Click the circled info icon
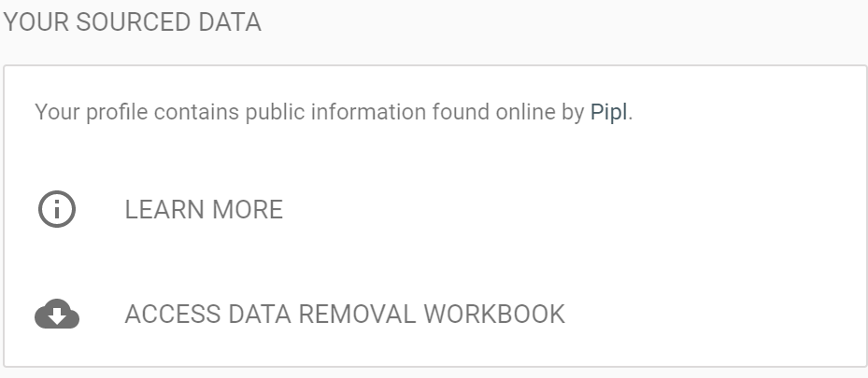This screenshot has height=378, width=868. tap(56, 209)
